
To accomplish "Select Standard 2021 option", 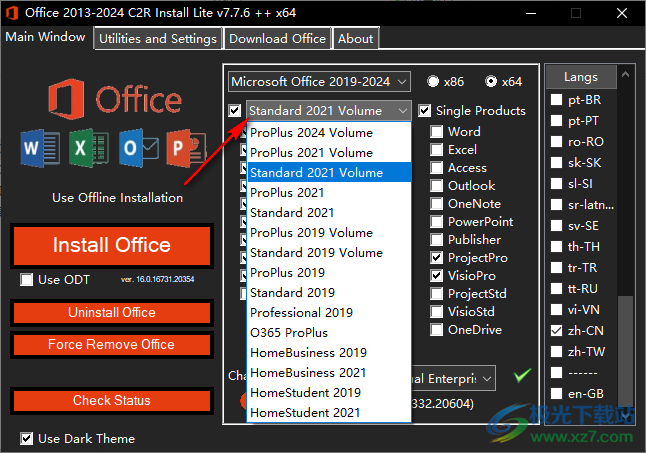I will 329,212.
